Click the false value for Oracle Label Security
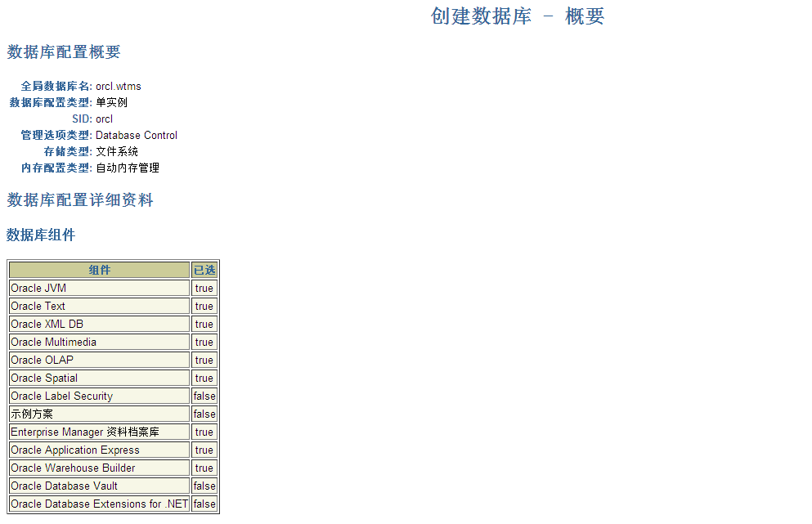Screen dimensions: 812x524 204,396
